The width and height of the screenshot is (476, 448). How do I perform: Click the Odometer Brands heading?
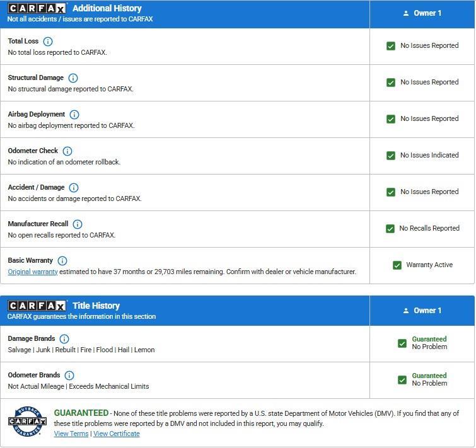pos(34,375)
